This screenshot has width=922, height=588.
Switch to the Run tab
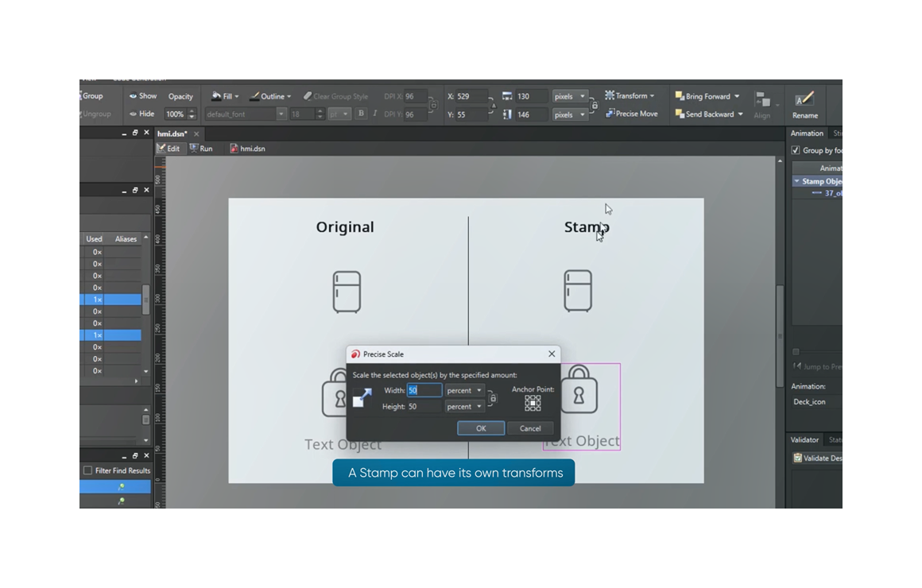tap(201, 149)
